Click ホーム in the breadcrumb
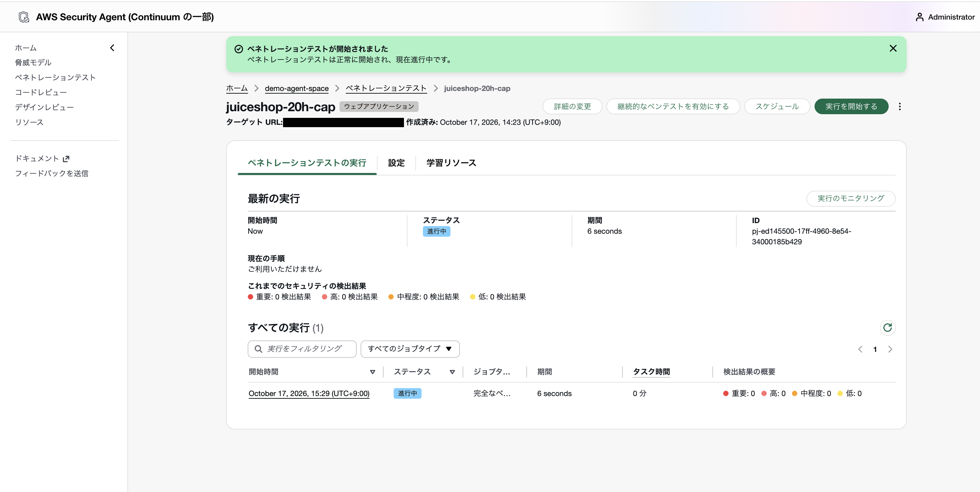The image size is (980, 492). point(237,89)
